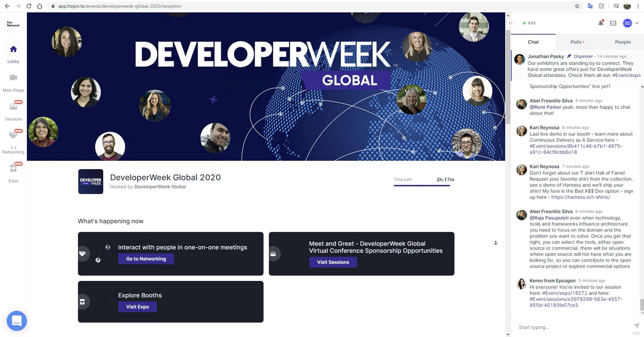The width and height of the screenshot is (644, 337).
Task: Go to Main Stage camera icon
Action: pos(13,78)
